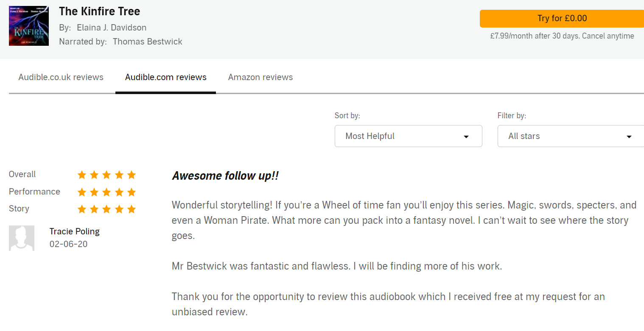Click the fifth star in Performance rating
The image size is (644, 331).
point(132,192)
